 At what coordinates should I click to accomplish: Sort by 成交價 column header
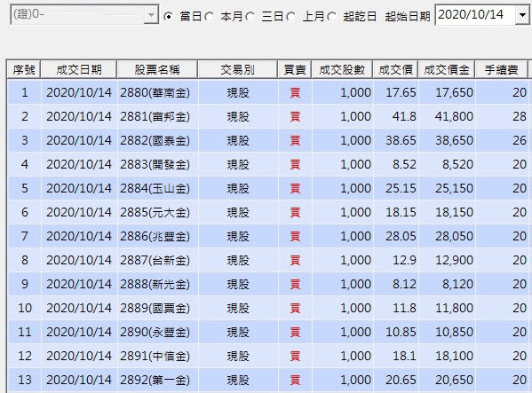pos(395,70)
